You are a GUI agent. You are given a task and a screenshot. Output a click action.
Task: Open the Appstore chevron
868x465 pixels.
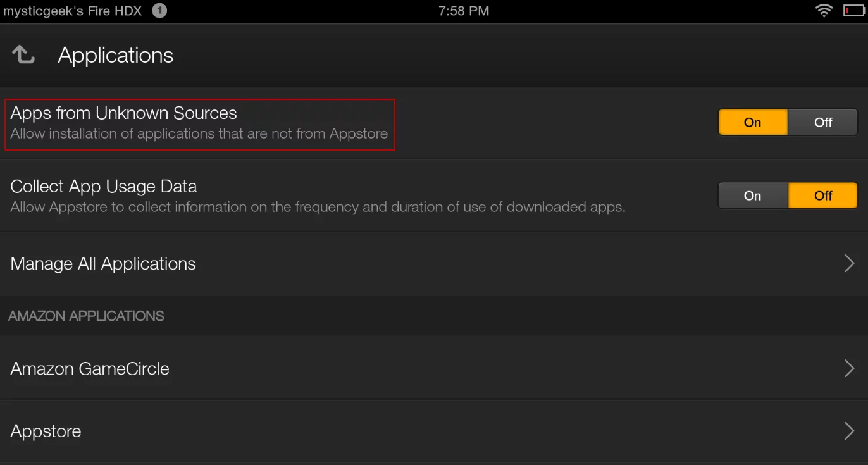[x=850, y=431]
